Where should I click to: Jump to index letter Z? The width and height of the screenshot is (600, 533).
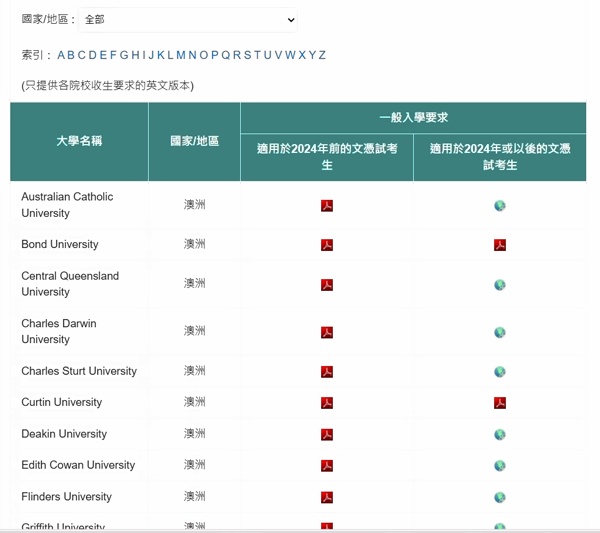click(322, 55)
